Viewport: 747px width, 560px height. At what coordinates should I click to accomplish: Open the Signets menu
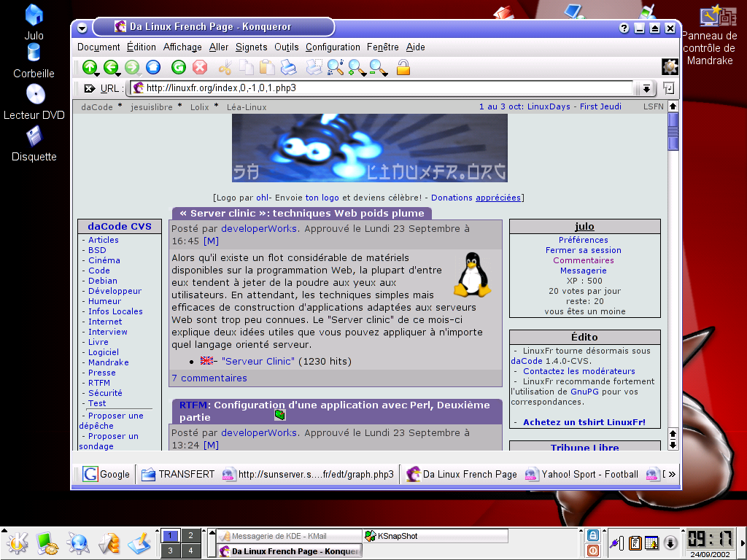[x=252, y=47]
